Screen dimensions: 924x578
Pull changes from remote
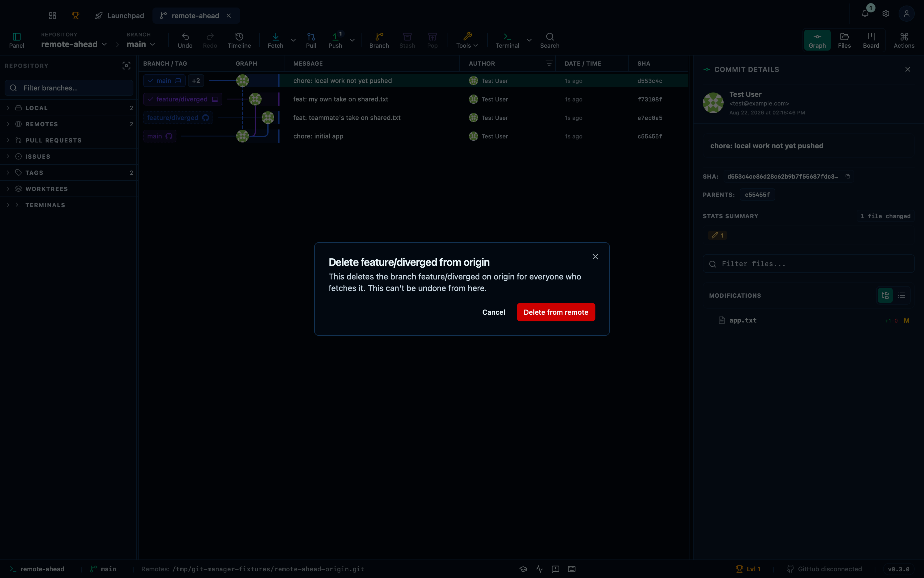point(311,40)
